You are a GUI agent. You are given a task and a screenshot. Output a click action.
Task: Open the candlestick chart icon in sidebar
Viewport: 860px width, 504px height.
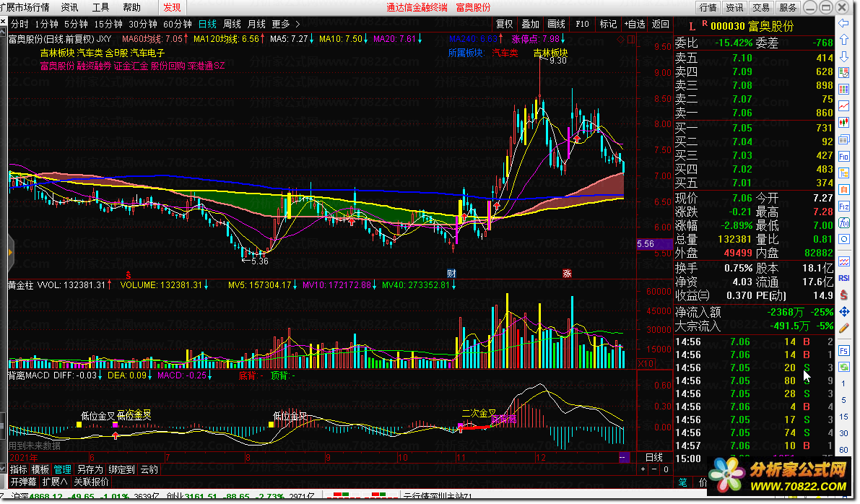pos(843,122)
